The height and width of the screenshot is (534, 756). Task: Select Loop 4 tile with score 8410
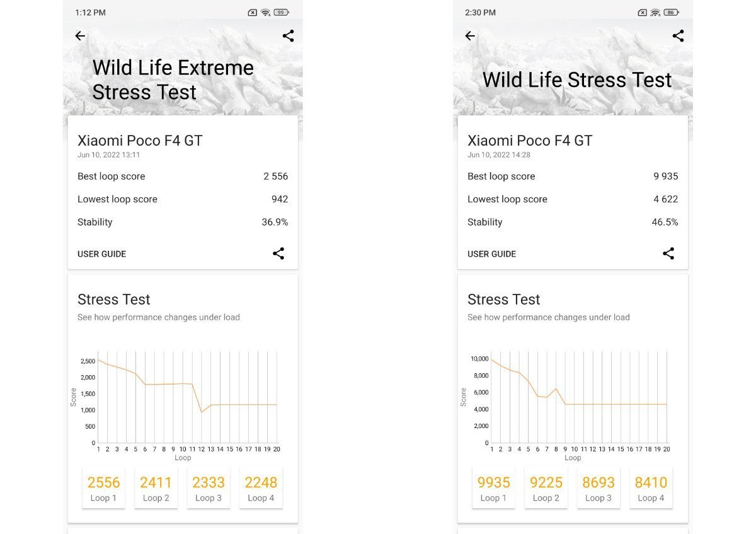[x=651, y=487]
